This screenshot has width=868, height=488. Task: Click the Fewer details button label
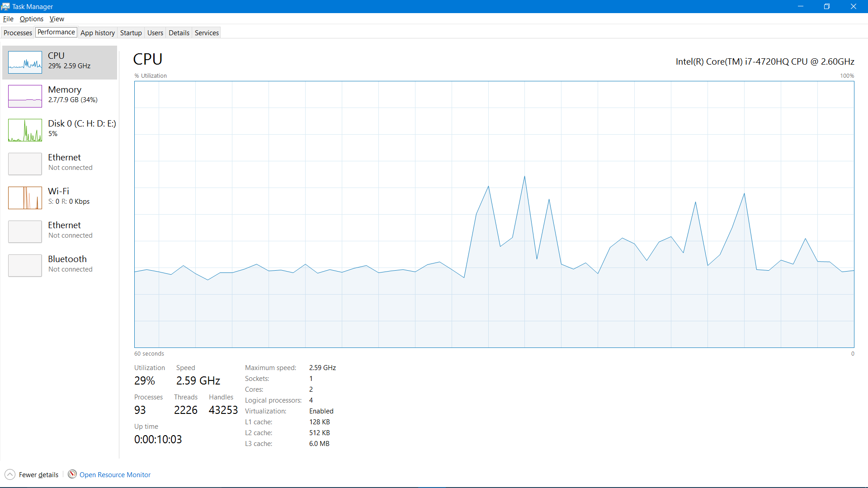coord(39,474)
